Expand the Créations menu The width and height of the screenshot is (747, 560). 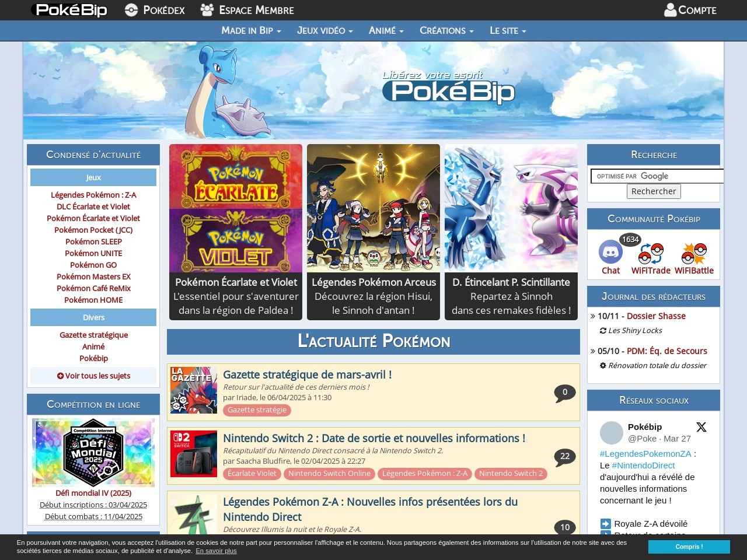446,30
